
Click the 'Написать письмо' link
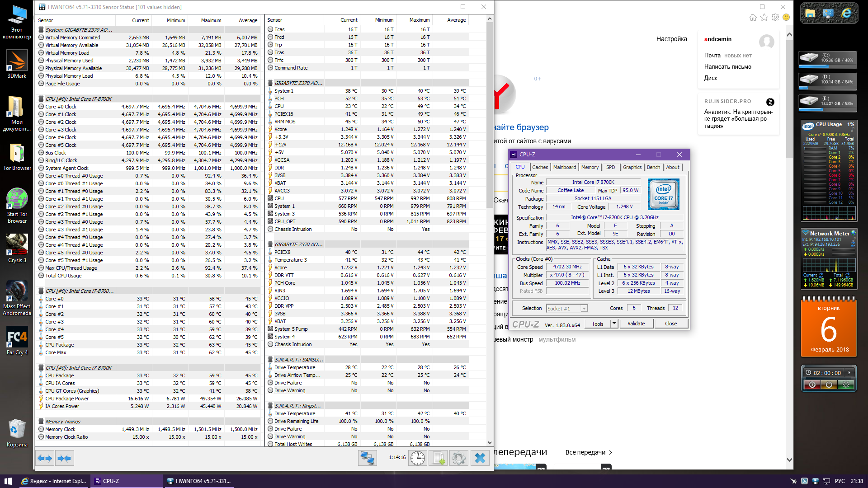(727, 66)
